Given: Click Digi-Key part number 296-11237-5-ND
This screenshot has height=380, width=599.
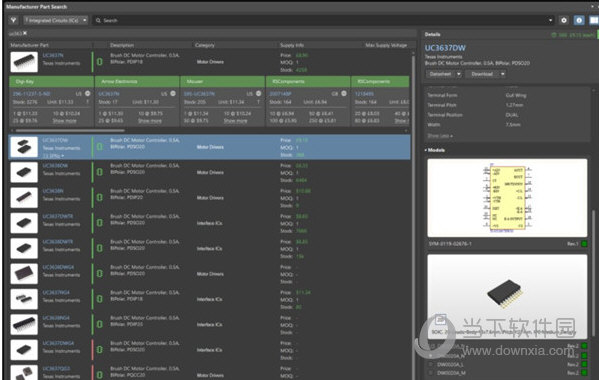Looking at the screenshot, I should pos(31,94).
